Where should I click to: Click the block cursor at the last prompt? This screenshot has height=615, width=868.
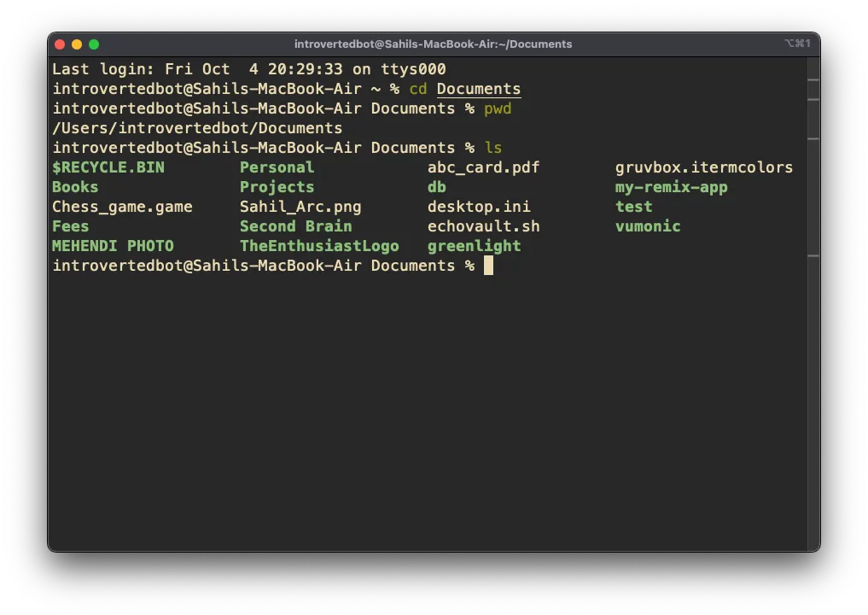pos(488,266)
